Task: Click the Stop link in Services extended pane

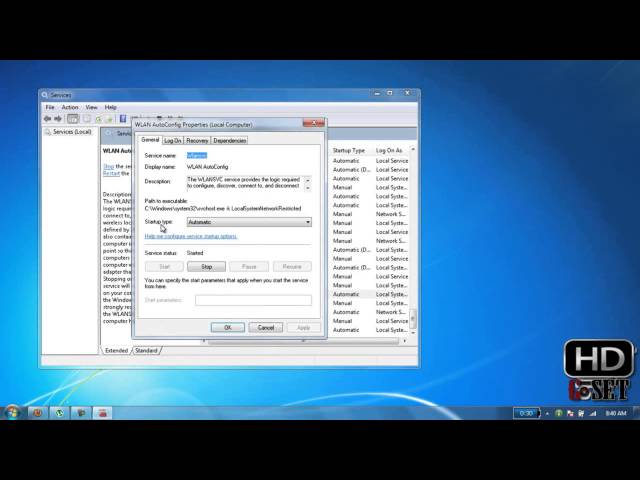Action: coord(109,166)
